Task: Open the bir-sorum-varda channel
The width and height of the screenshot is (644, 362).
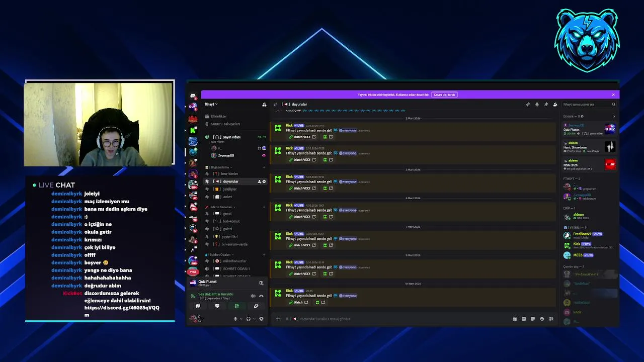Action: (x=235, y=244)
